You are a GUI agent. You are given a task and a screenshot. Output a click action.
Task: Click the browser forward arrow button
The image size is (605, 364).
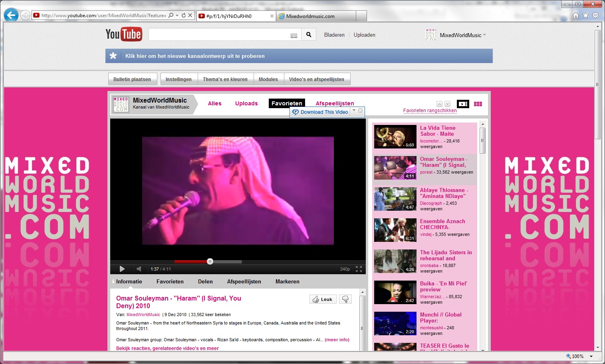point(25,16)
